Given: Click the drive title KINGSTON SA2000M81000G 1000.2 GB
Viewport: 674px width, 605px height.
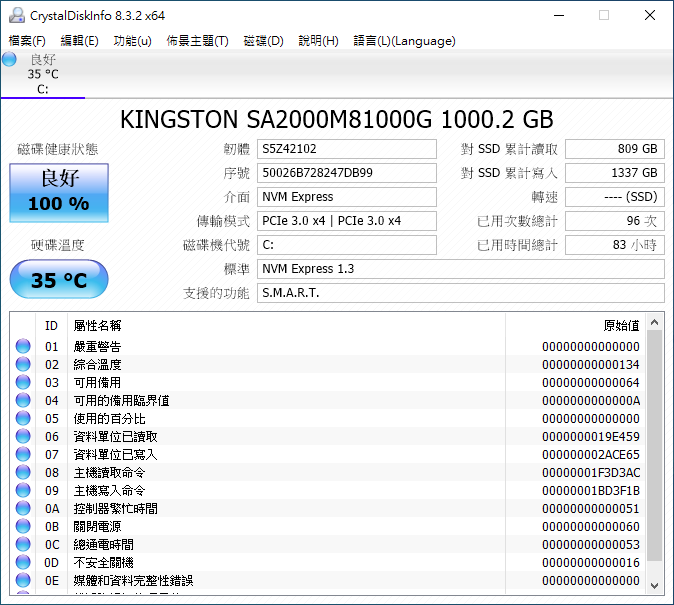Looking at the screenshot, I should tap(337, 119).
